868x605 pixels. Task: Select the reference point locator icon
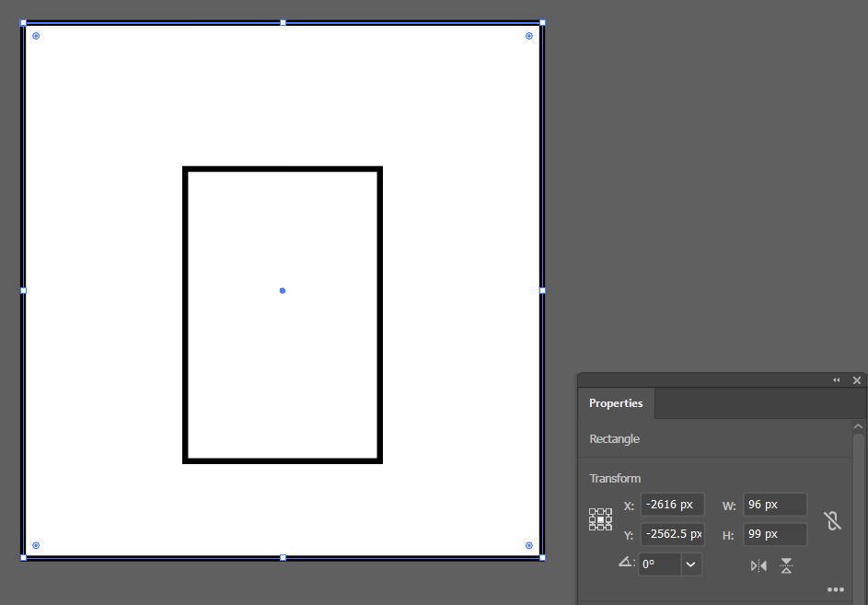point(600,519)
